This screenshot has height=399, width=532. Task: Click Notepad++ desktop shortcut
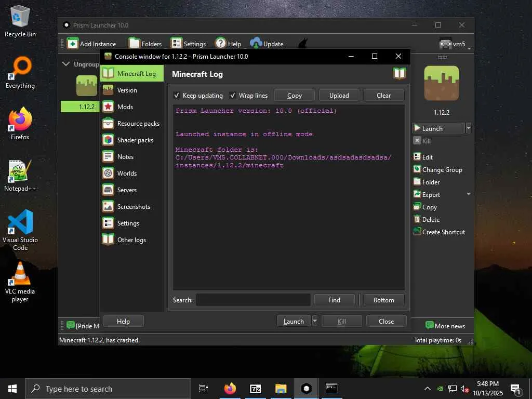click(20, 176)
